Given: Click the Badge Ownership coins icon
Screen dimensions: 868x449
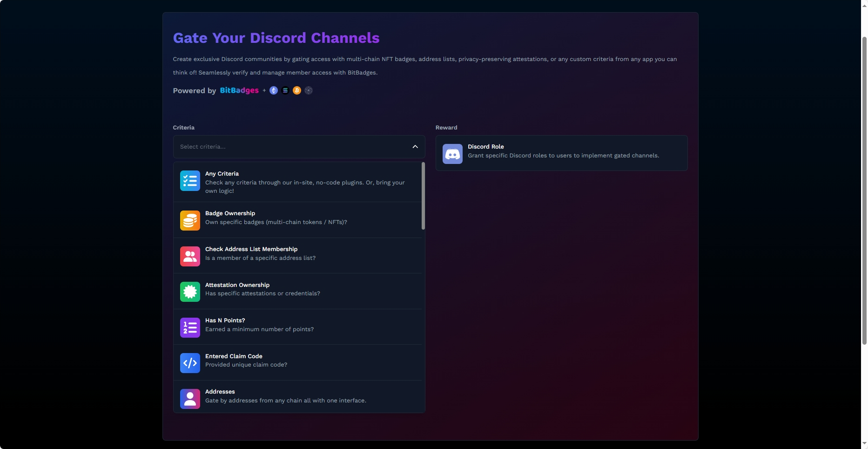Looking at the screenshot, I should pyautogui.click(x=190, y=220).
